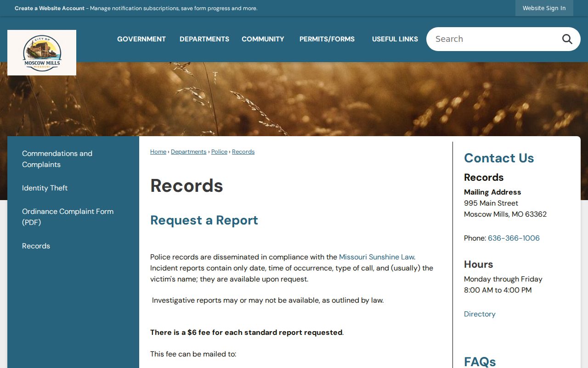Click 'This fee can be mailed to:' text
The width and height of the screenshot is (588, 368).
(x=193, y=354)
